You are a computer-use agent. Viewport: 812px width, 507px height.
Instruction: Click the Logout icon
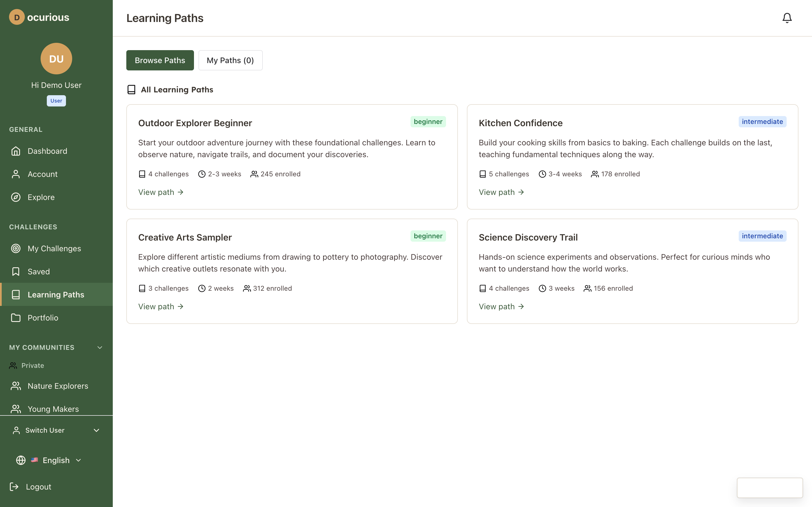[14, 486]
